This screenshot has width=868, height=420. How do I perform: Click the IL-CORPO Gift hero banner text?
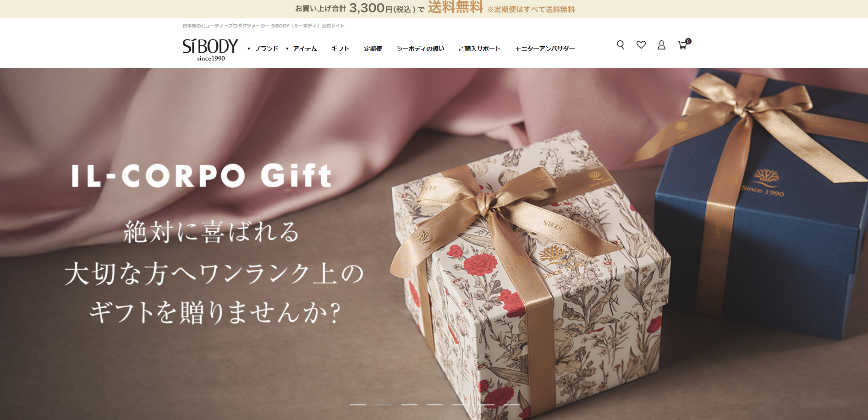point(202,176)
